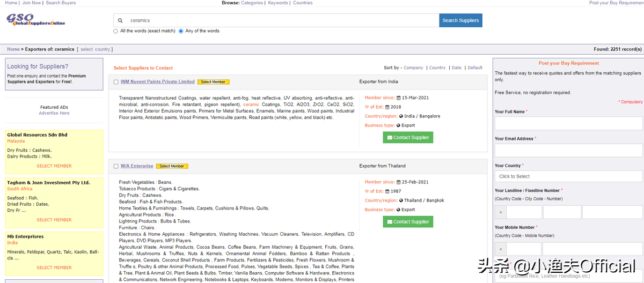644x283 pixels.
Task: Open the 'Click to Select' country dropdown
Action: [x=568, y=176]
